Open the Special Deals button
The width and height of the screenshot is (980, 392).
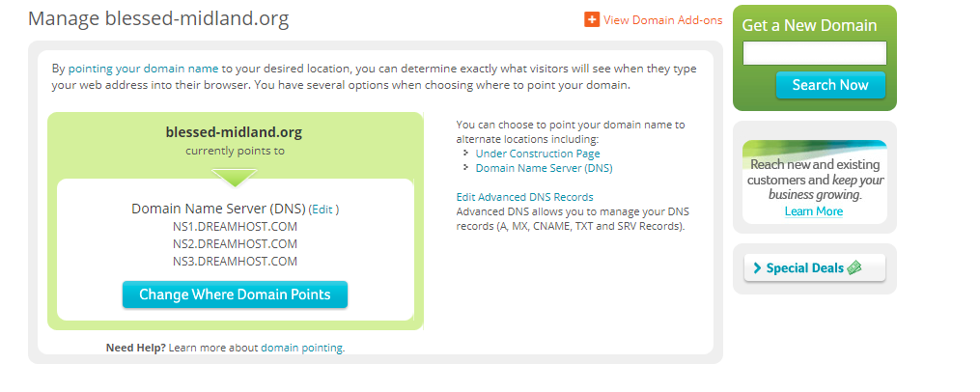point(814,268)
